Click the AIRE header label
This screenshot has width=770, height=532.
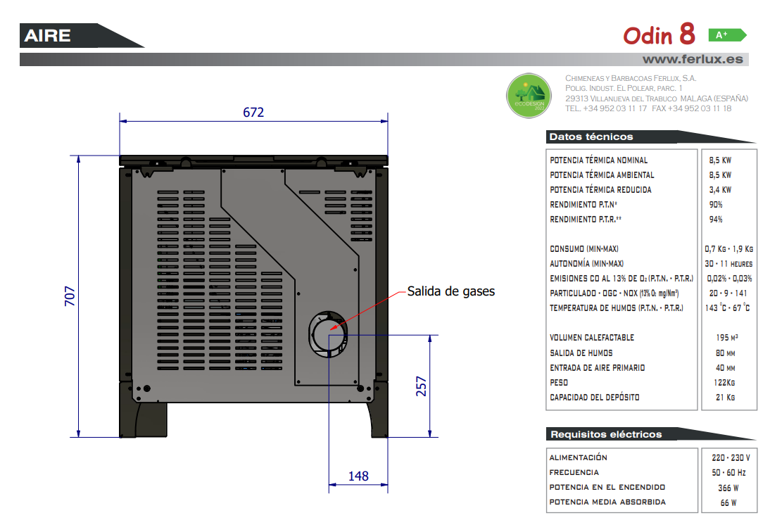[x=48, y=35]
